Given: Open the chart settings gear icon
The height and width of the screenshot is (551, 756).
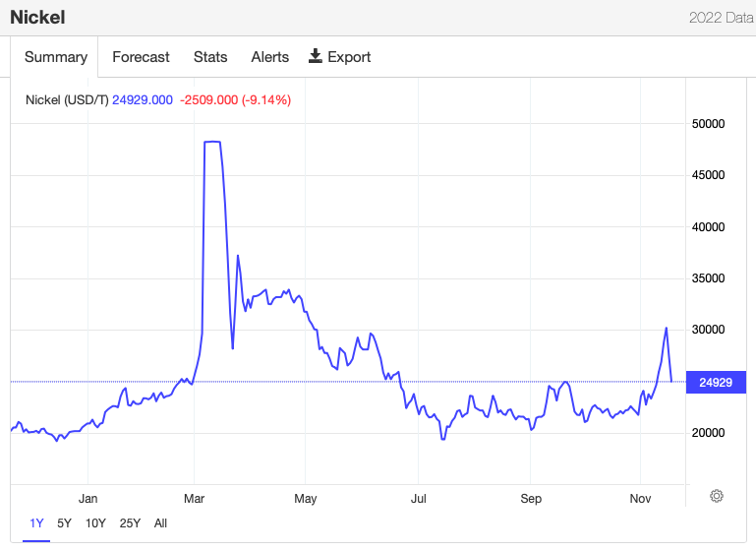Looking at the screenshot, I should tap(717, 496).
